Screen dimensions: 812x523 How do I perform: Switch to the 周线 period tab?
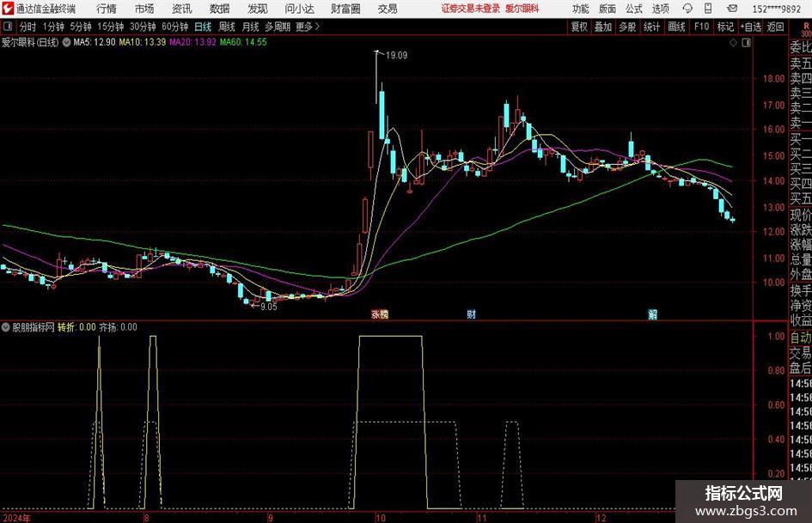[x=226, y=27]
